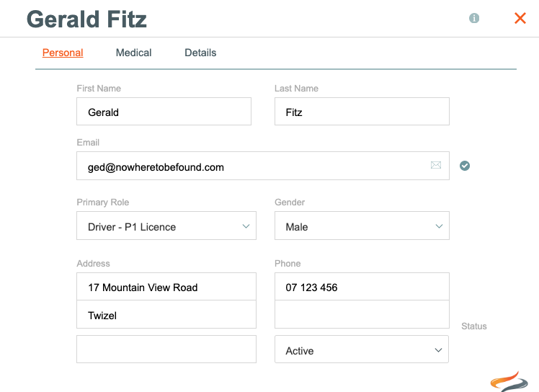Open the Primary Role dropdown
Screen dimensions: 539x392
tap(166, 226)
